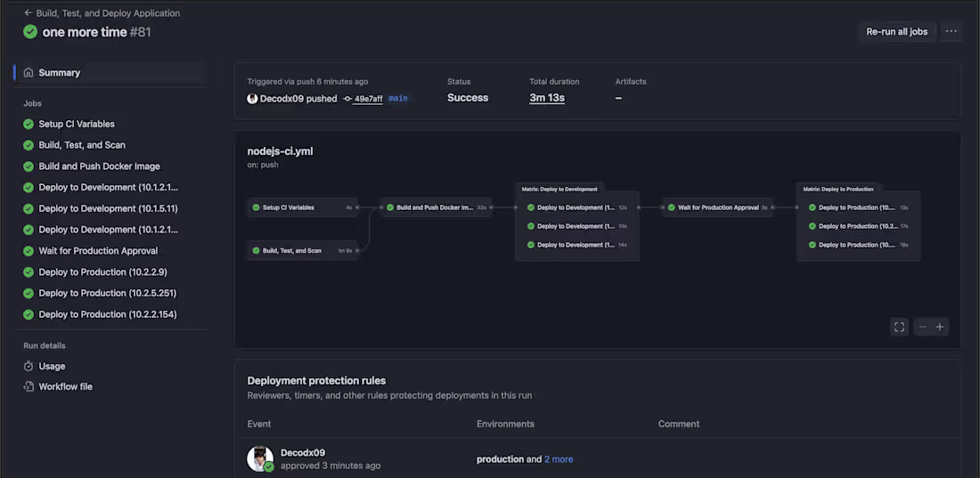Click check icon on Setup CI Variables graph node
Image resolution: width=980 pixels, height=478 pixels.
[257, 207]
